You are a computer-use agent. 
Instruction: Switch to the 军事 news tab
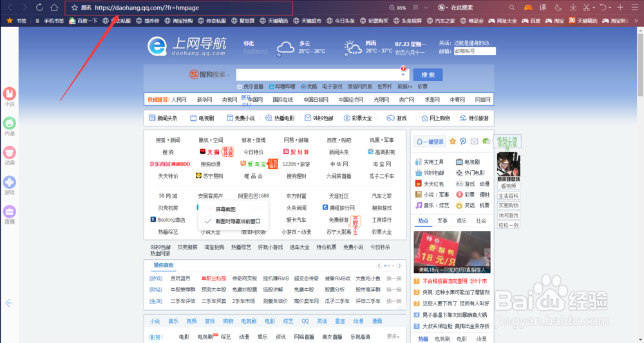442,221
